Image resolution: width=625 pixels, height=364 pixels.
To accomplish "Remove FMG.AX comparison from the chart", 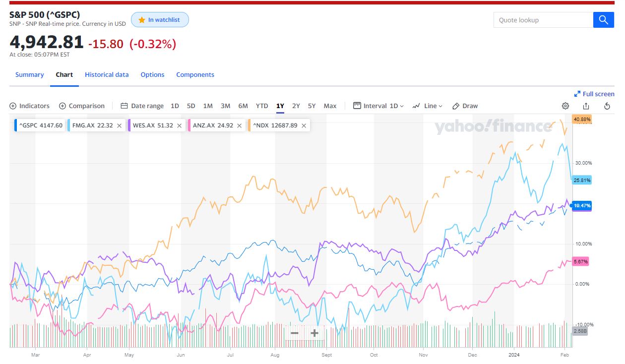I will [x=119, y=125].
